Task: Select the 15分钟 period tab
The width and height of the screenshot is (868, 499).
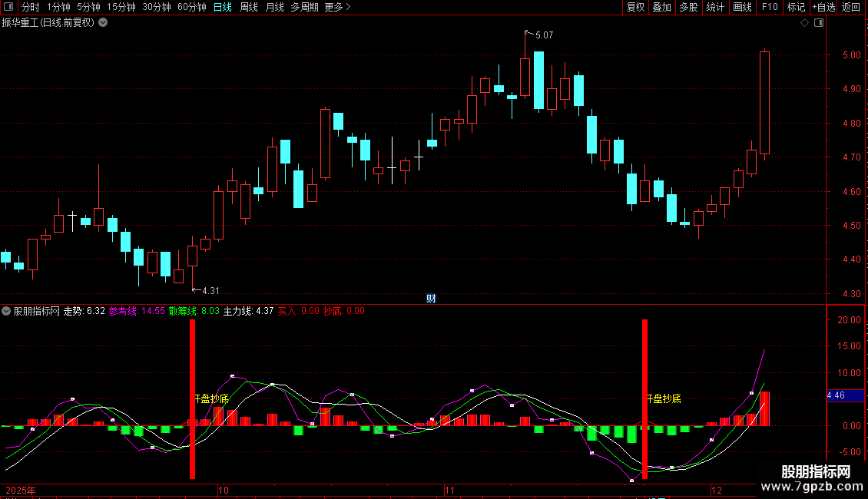Action: (x=121, y=7)
